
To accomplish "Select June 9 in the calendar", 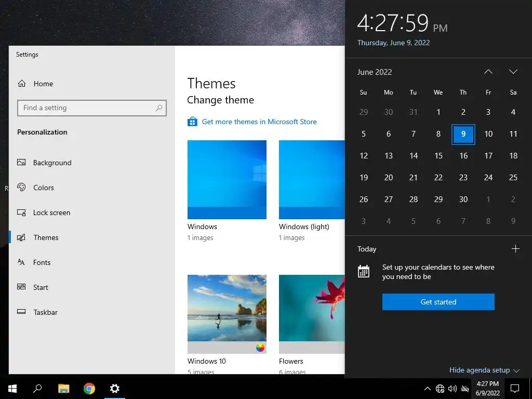I will (x=463, y=134).
